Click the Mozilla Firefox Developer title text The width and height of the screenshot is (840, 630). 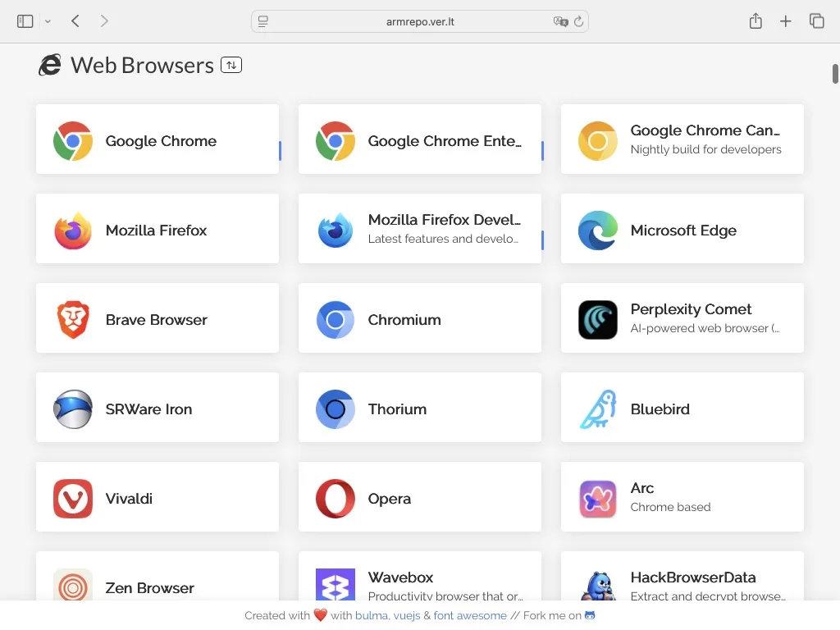pyautogui.click(x=444, y=220)
